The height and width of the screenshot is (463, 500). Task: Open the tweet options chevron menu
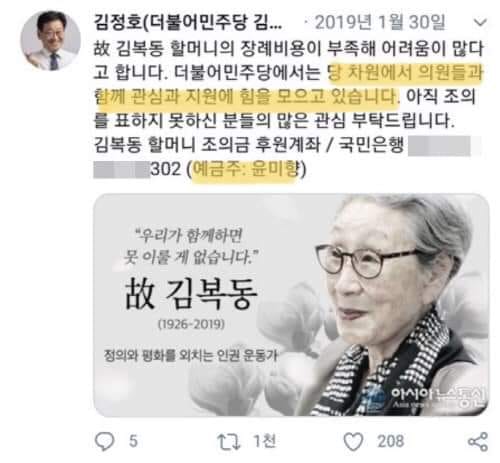pyautogui.click(x=480, y=23)
